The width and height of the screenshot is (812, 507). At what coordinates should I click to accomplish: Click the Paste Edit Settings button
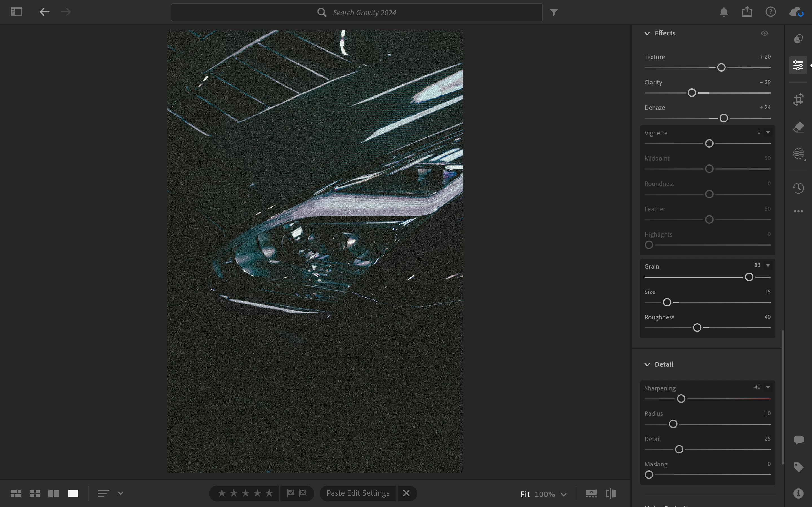[358, 493]
